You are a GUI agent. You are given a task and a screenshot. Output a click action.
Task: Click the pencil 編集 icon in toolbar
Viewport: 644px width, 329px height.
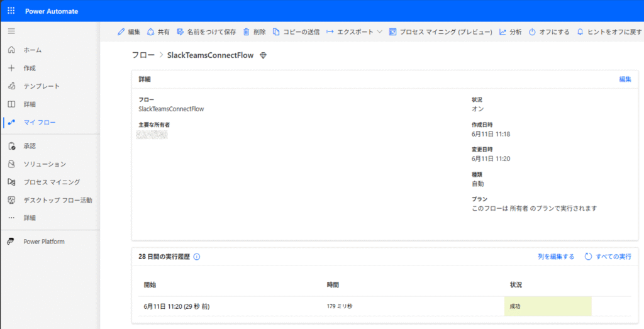pos(121,31)
